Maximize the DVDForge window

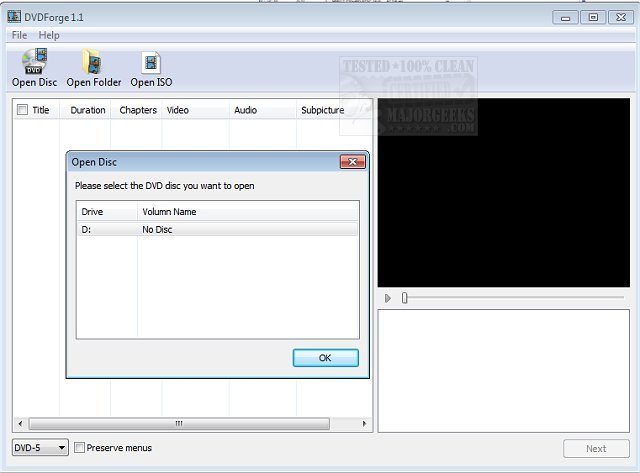pos(593,18)
